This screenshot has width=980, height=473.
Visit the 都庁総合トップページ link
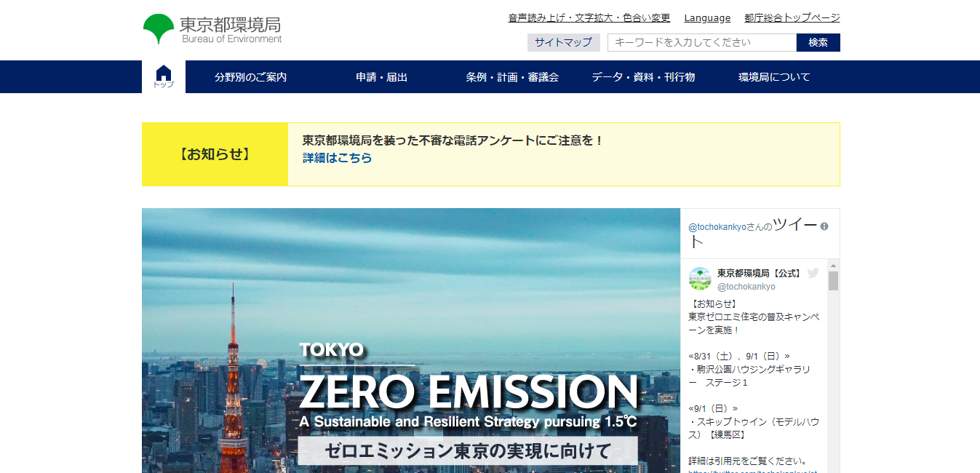[792, 18]
